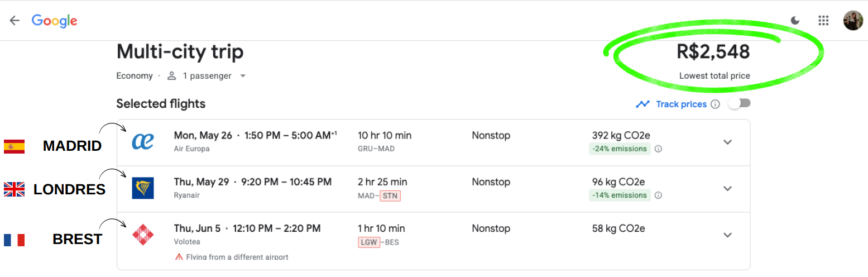Click the Ryanair airline logo
The image size is (868, 277).
tap(143, 188)
